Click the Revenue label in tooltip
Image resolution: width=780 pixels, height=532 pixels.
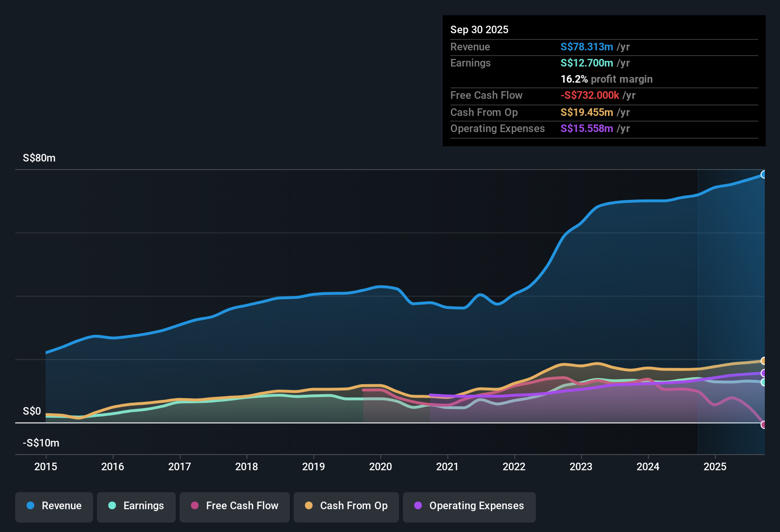470,47
